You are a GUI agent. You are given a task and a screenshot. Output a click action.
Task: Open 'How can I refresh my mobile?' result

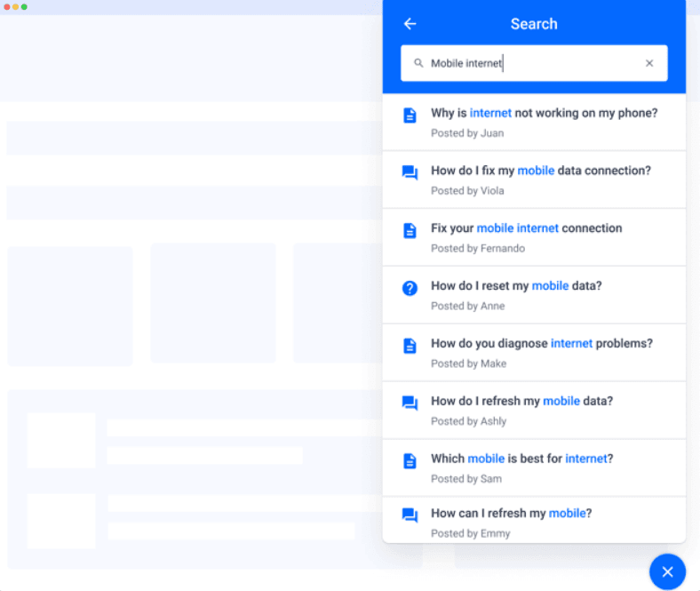(511, 514)
